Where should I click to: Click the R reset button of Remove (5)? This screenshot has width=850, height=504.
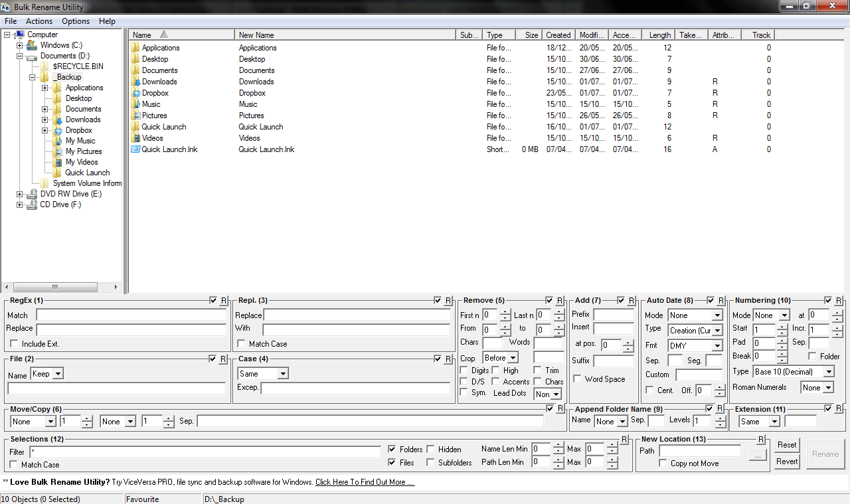[560, 301]
